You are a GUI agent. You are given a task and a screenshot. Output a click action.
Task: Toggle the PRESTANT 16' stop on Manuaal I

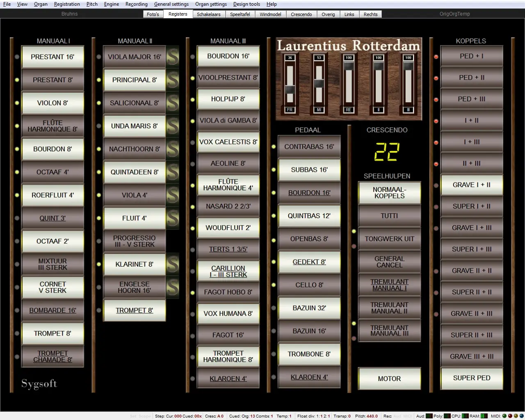point(52,57)
